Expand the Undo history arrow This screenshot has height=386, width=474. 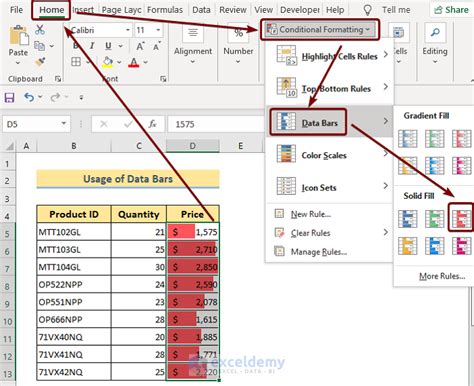click(40, 97)
